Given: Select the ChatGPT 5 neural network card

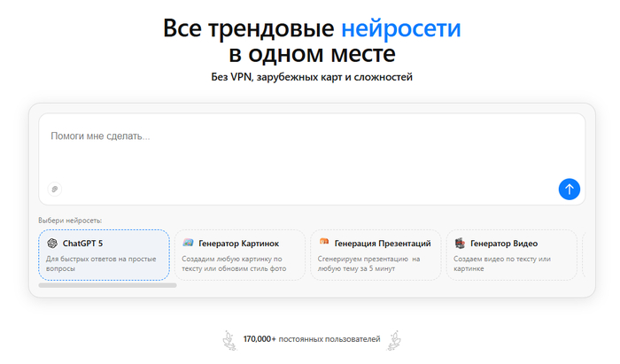Looking at the screenshot, I should [104, 255].
